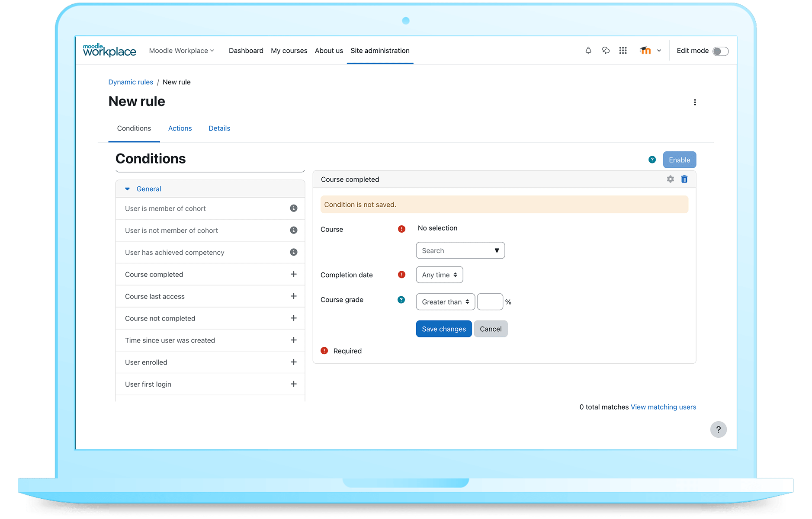Click the Enable button
Viewport: 812px width, 519px height.
point(679,160)
